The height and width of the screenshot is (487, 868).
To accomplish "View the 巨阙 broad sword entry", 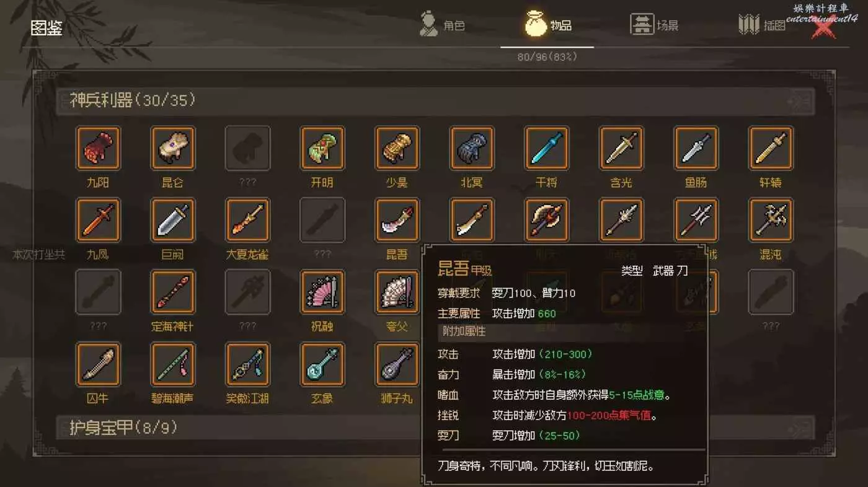I will click(x=172, y=220).
